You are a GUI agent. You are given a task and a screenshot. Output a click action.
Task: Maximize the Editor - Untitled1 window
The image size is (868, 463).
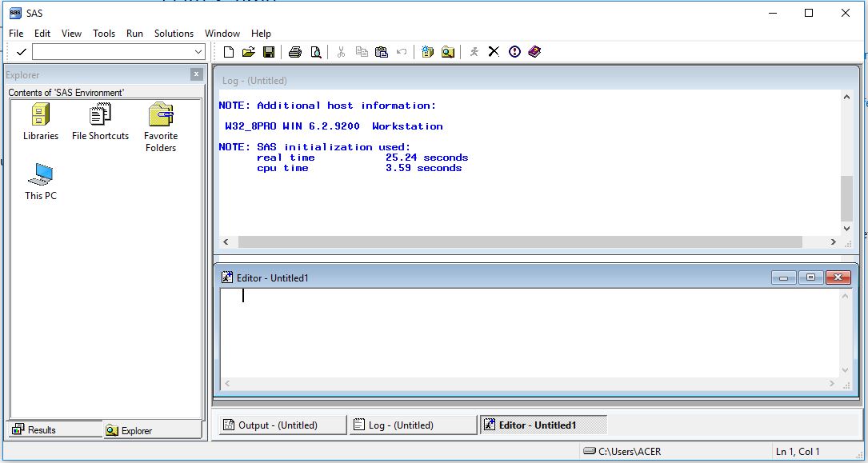810,277
